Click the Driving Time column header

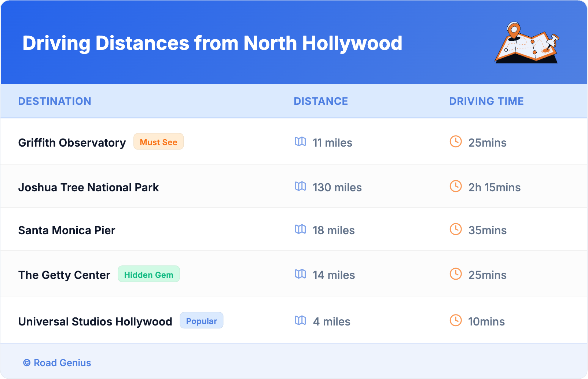[x=486, y=101]
